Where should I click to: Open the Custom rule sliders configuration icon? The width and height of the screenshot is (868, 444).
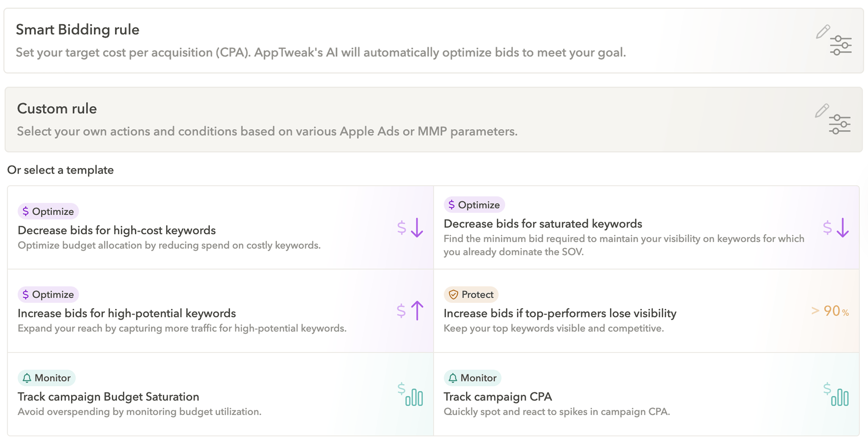tap(840, 125)
